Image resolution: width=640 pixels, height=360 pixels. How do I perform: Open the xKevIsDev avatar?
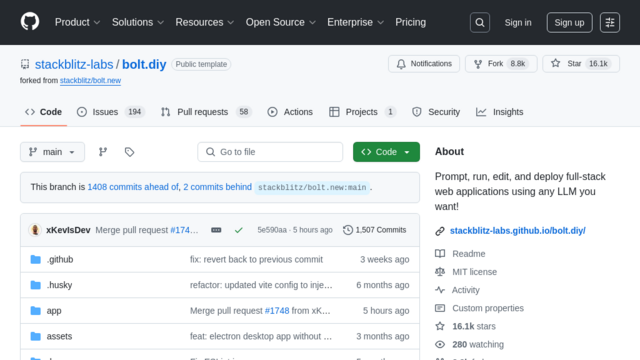[35, 230]
